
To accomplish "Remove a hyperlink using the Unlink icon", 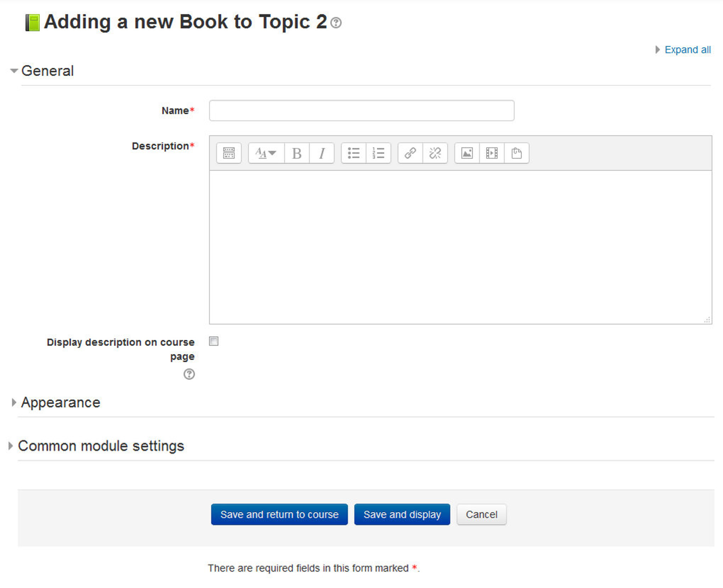I will coord(435,153).
